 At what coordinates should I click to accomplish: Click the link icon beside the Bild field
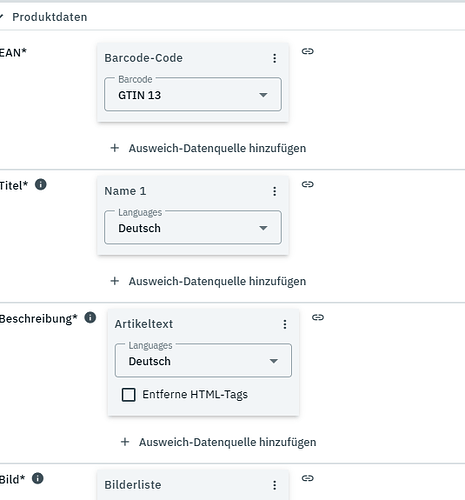pos(307,478)
